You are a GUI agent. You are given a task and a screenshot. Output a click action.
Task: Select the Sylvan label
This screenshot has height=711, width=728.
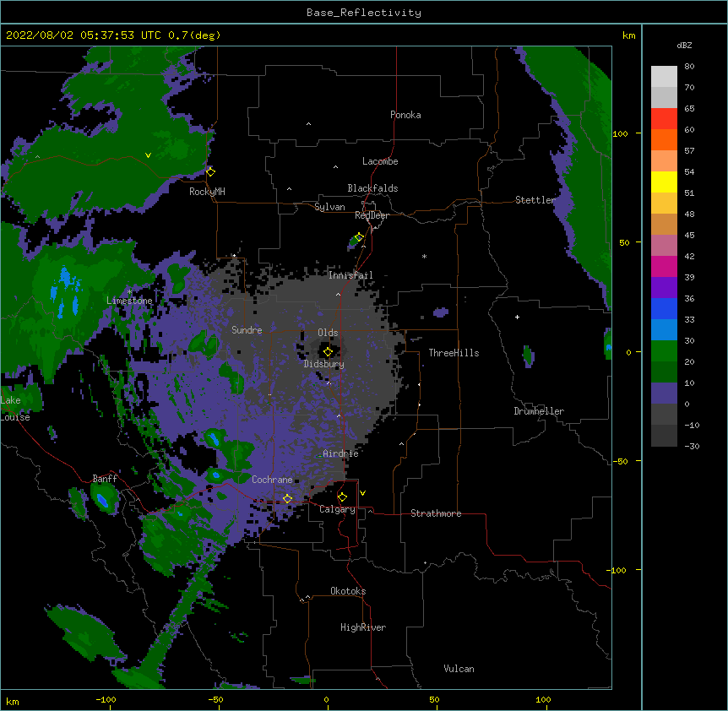click(329, 207)
